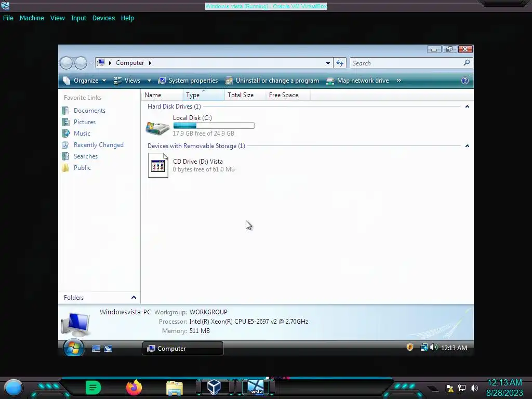Collapse Devices with Removable Storage group
The width and height of the screenshot is (532, 399).
pyautogui.click(x=467, y=146)
